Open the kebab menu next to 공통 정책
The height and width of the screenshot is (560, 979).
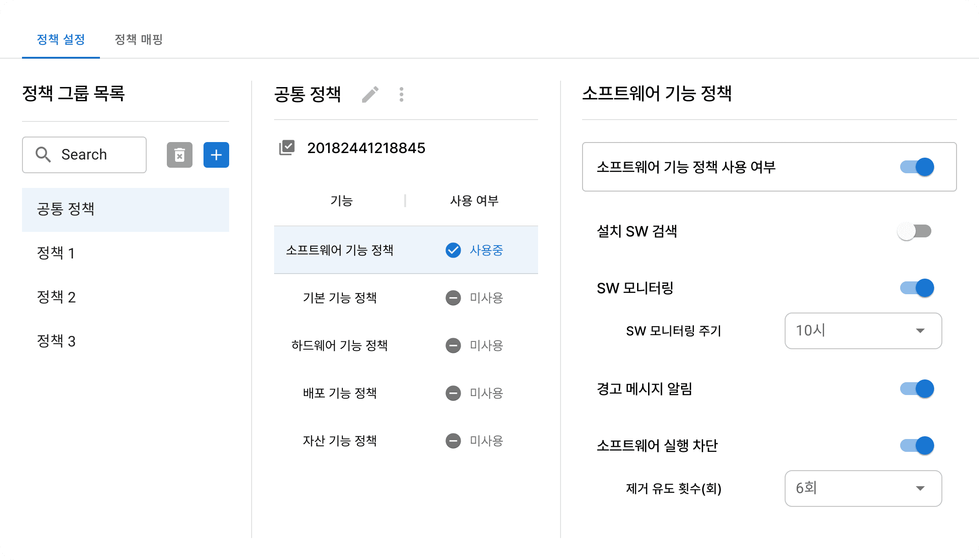pos(401,94)
